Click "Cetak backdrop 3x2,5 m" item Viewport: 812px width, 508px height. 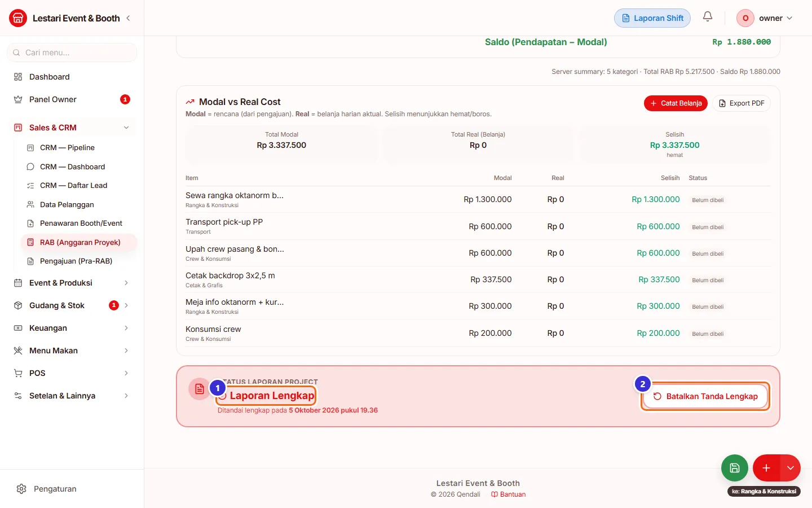click(230, 275)
